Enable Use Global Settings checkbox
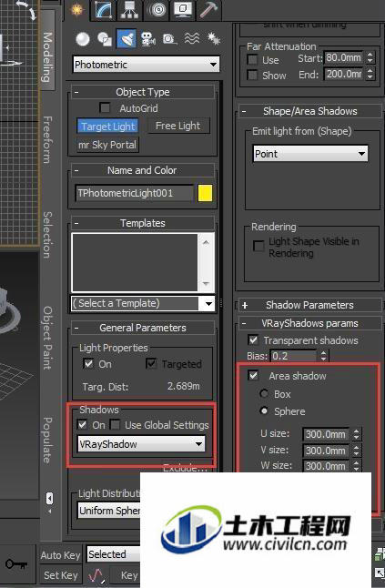 116,424
